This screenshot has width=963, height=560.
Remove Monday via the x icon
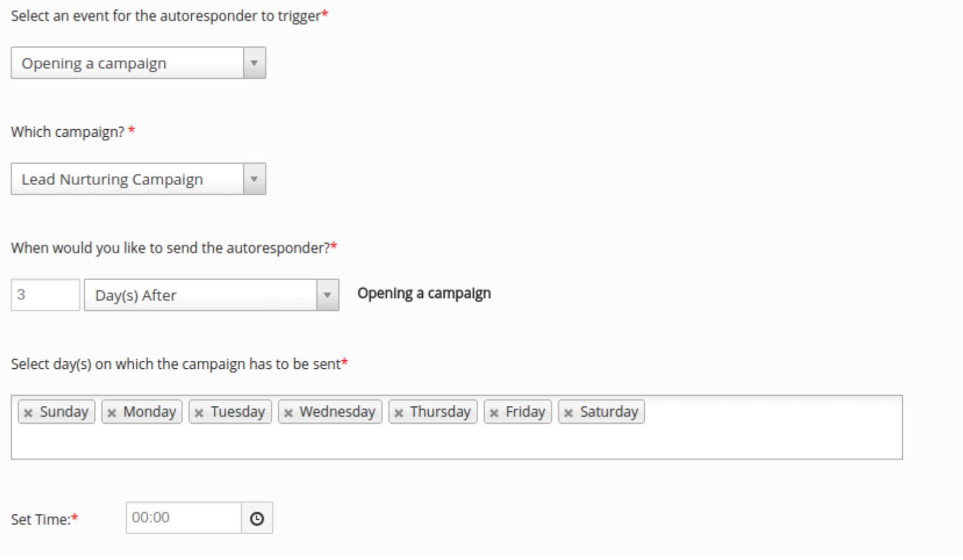pyautogui.click(x=112, y=412)
